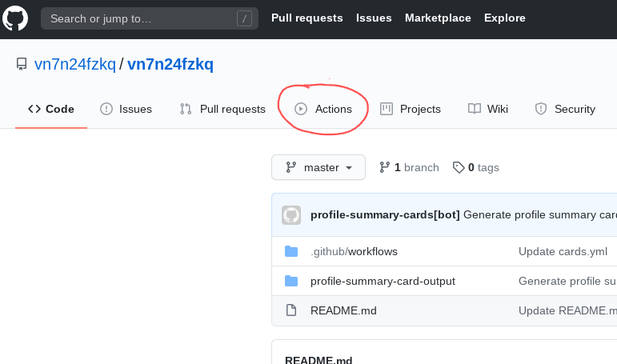Click Marketplace in the top navigation

pyautogui.click(x=438, y=18)
